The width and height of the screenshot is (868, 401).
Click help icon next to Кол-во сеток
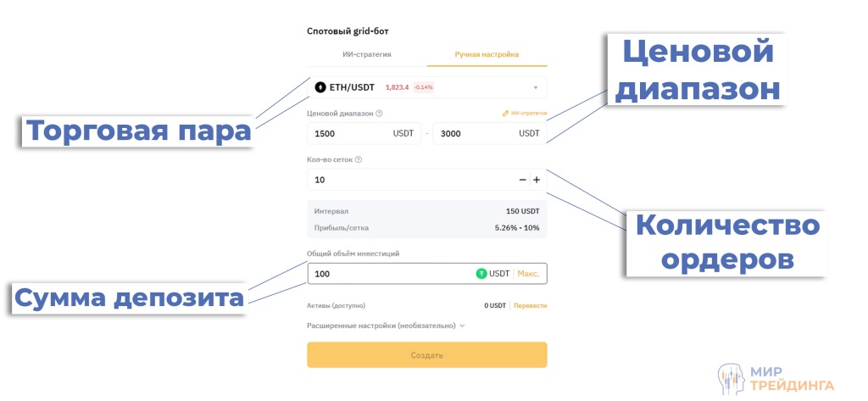pyautogui.click(x=359, y=159)
